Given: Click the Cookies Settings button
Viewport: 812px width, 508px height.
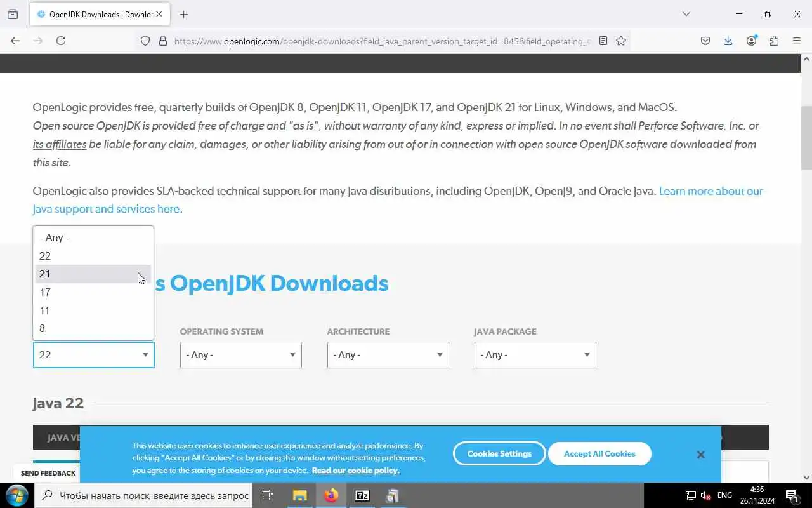Looking at the screenshot, I should [x=499, y=453].
